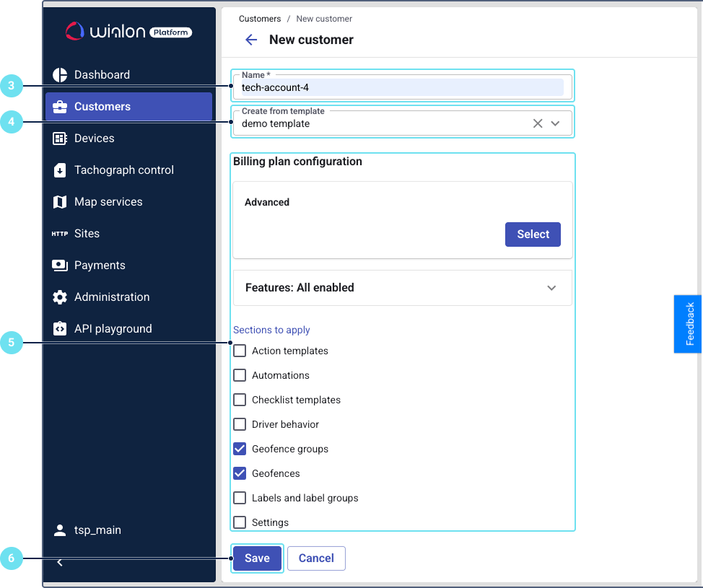Click the HTTP Sites icon
This screenshot has width=703, height=588.
pyautogui.click(x=60, y=234)
